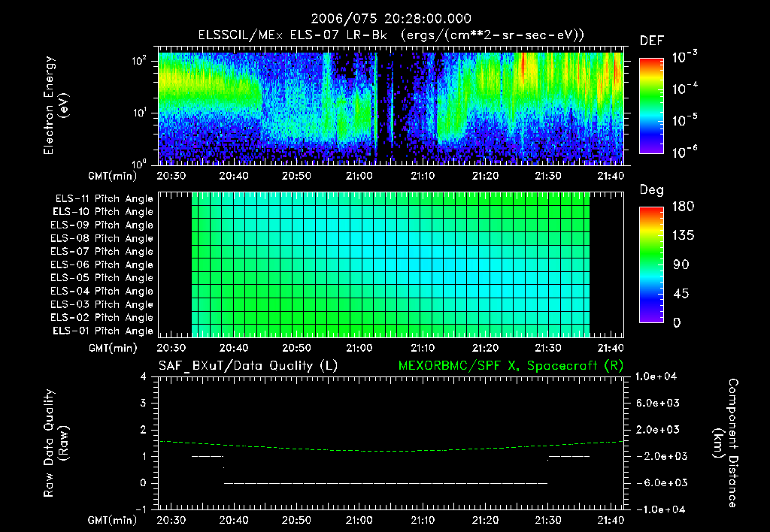Screen dimensions: 770x532
Task: Select the ELS-01 Pitch Angle row label
Action: (x=103, y=331)
